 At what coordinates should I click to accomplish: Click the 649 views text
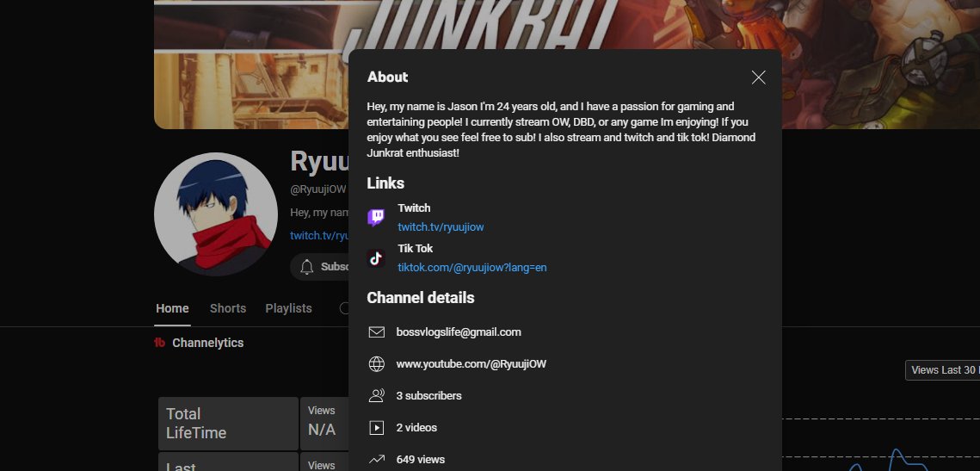(x=420, y=460)
